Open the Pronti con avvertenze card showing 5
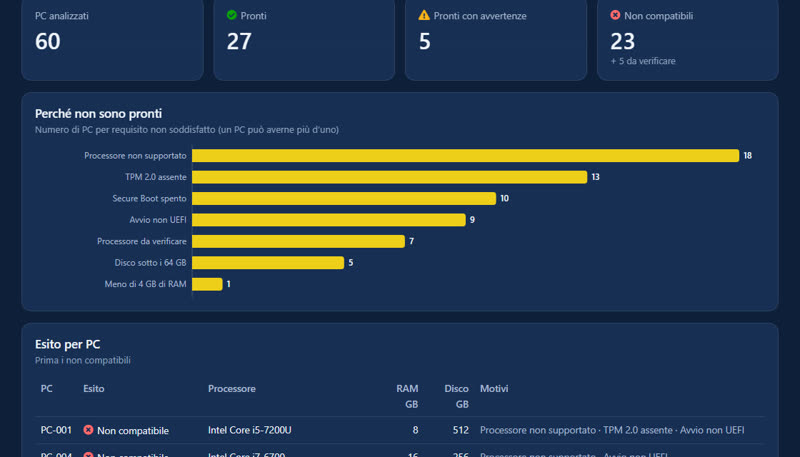The image size is (800, 457). point(496,40)
